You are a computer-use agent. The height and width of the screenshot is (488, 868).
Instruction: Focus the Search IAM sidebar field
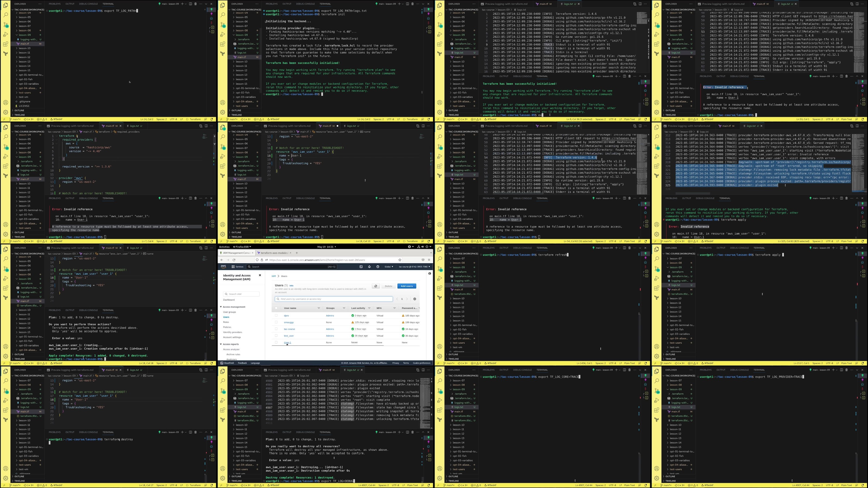tap(241, 294)
